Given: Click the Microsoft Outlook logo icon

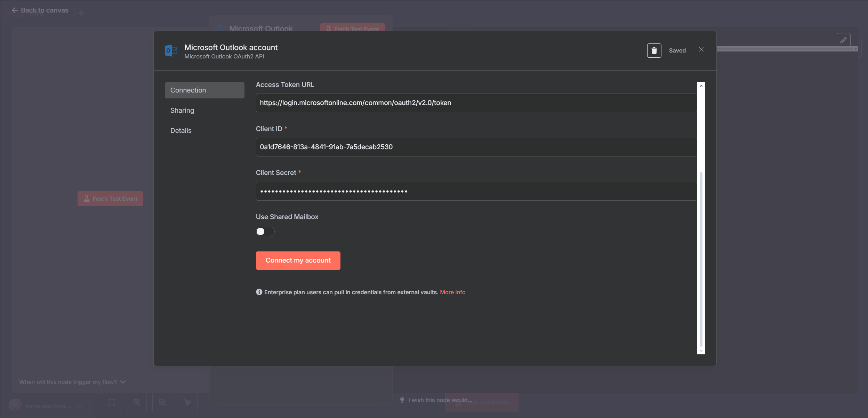Looking at the screenshot, I should [x=171, y=51].
